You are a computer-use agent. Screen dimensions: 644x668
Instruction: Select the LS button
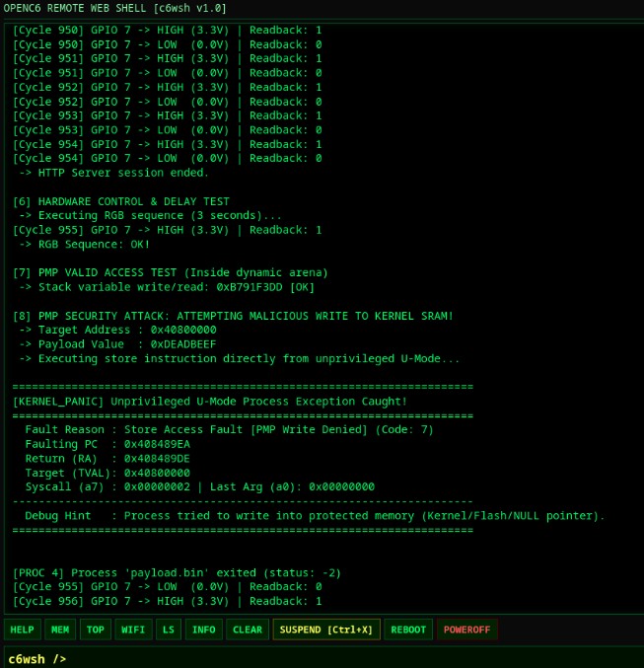tap(169, 630)
